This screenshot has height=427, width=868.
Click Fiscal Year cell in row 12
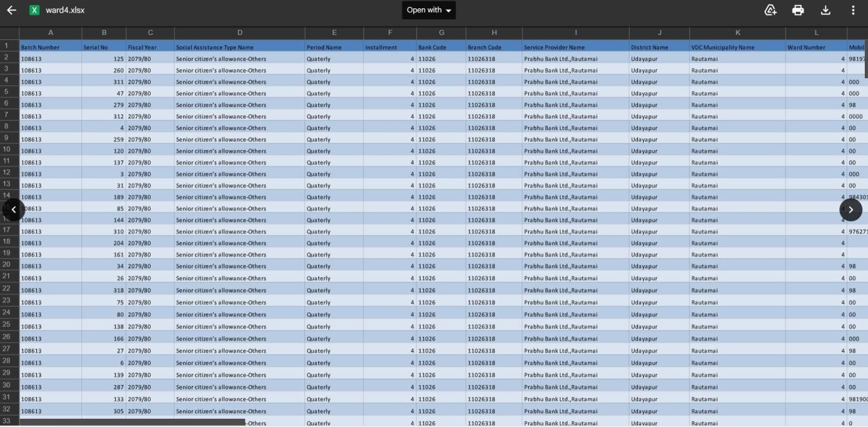(x=150, y=174)
